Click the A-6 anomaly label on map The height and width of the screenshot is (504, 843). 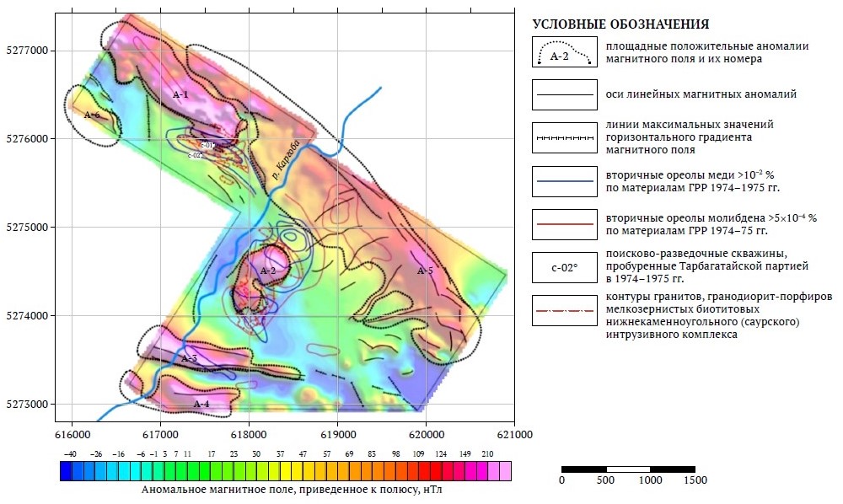pyautogui.click(x=92, y=115)
